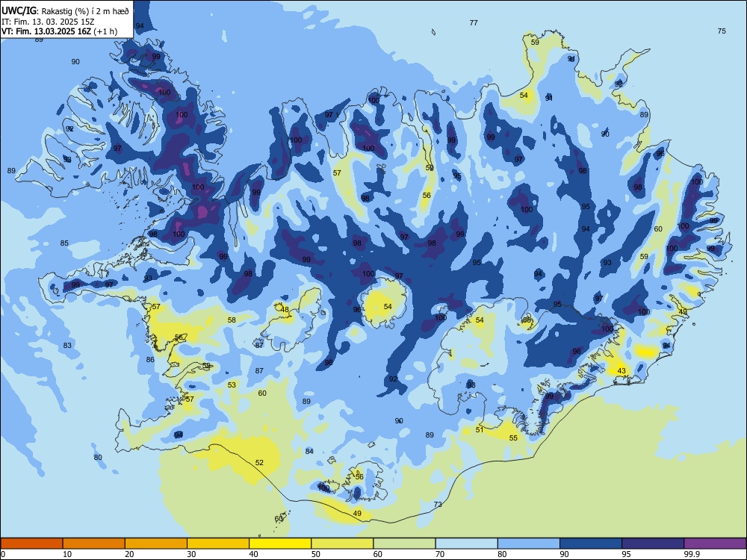Click the 'IT: Fim. 13. 03. 2025 15Z' line

click(x=48, y=22)
